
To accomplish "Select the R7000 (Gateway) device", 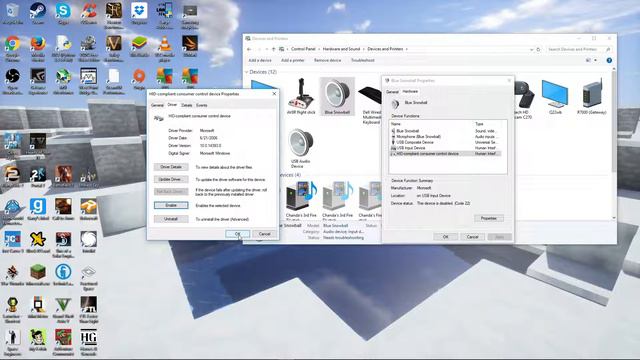I will click(591, 97).
